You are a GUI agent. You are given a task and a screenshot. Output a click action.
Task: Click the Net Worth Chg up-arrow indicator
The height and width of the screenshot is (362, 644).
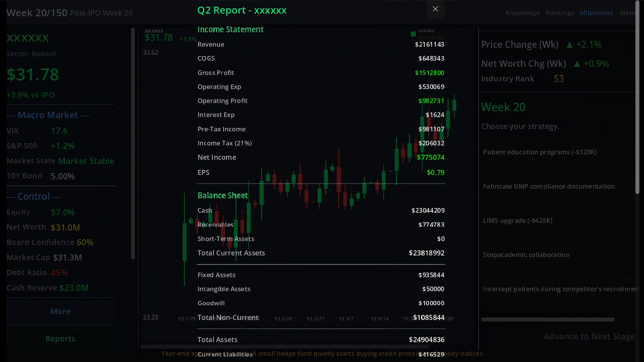pyautogui.click(x=577, y=64)
